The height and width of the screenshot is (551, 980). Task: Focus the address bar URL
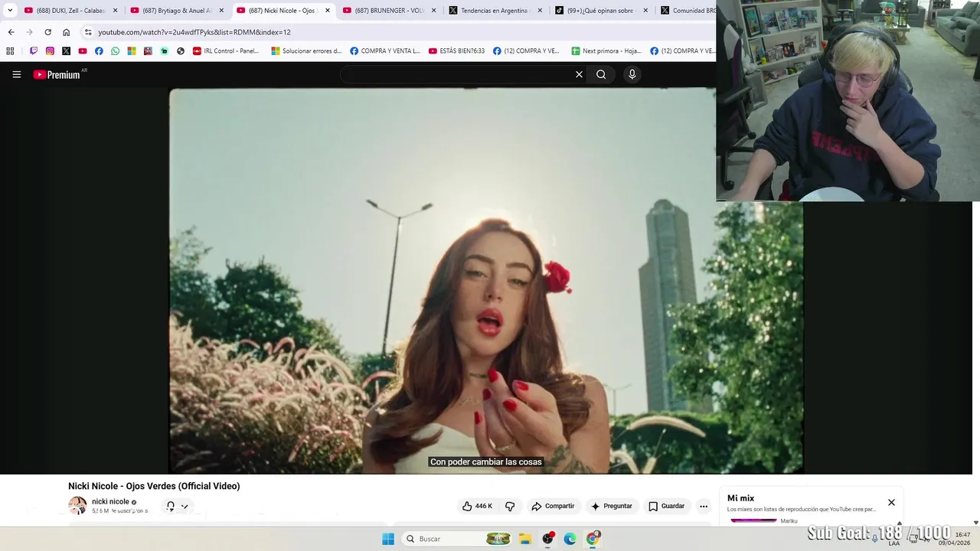(x=194, y=32)
